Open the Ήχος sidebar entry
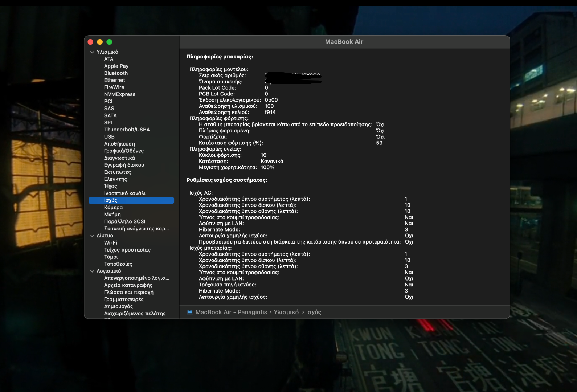 pyautogui.click(x=110, y=186)
